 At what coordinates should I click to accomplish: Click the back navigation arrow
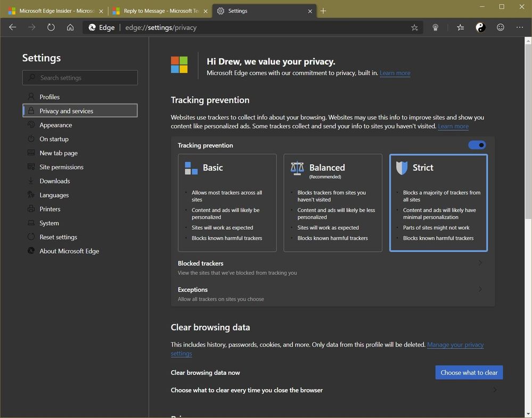(13, 28)
